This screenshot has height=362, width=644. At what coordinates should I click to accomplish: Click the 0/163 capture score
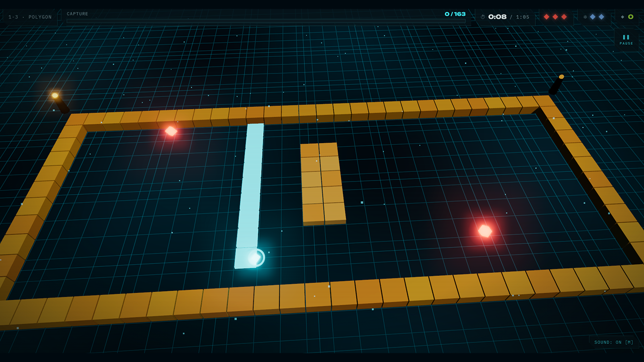pos(455,14)
